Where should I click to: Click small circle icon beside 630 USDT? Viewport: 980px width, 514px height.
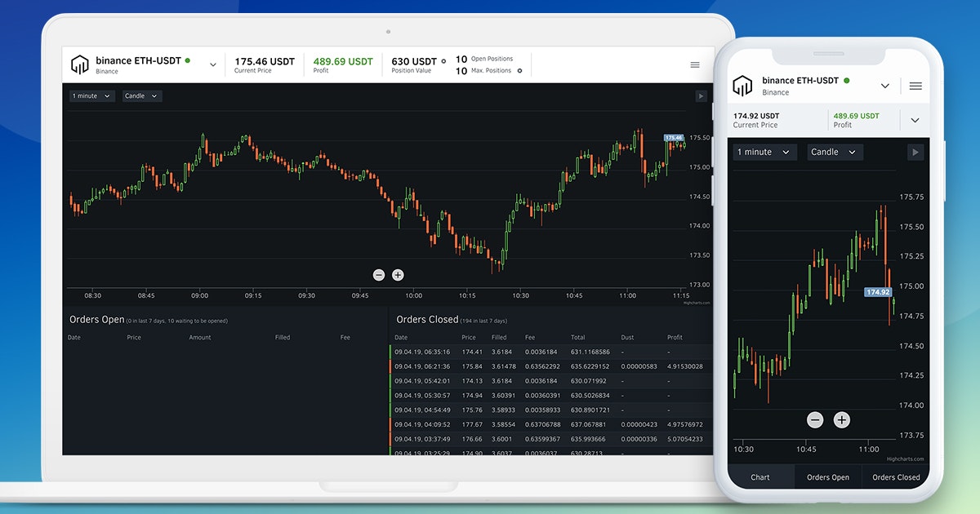coord(443,60)
